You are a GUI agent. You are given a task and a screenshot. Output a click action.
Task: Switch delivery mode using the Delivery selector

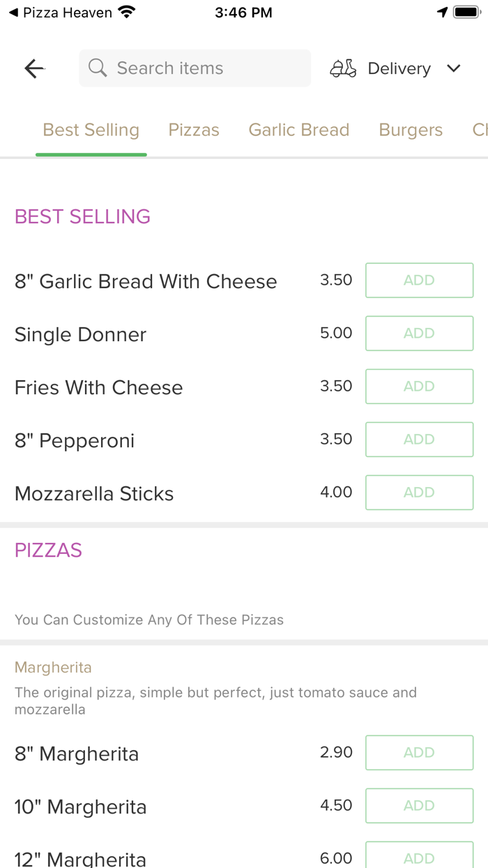[x=399, y=68]
